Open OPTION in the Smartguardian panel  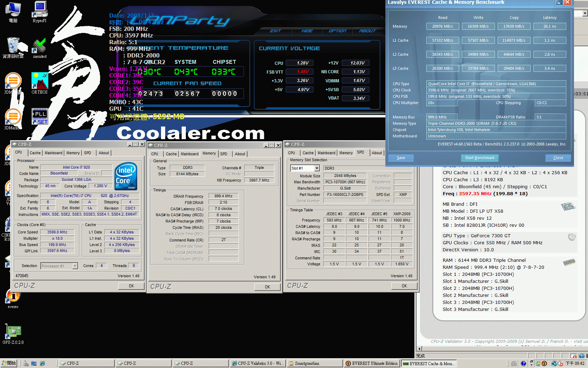click(x=337, y=31)
